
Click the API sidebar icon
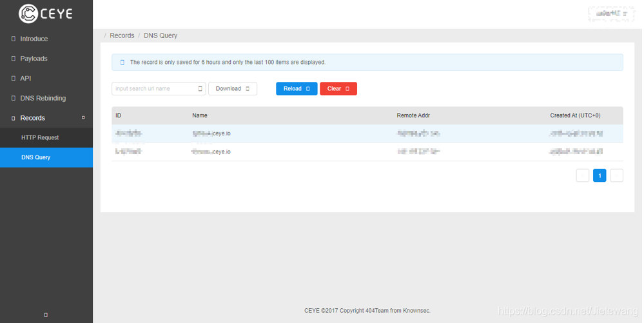(14, 78)
